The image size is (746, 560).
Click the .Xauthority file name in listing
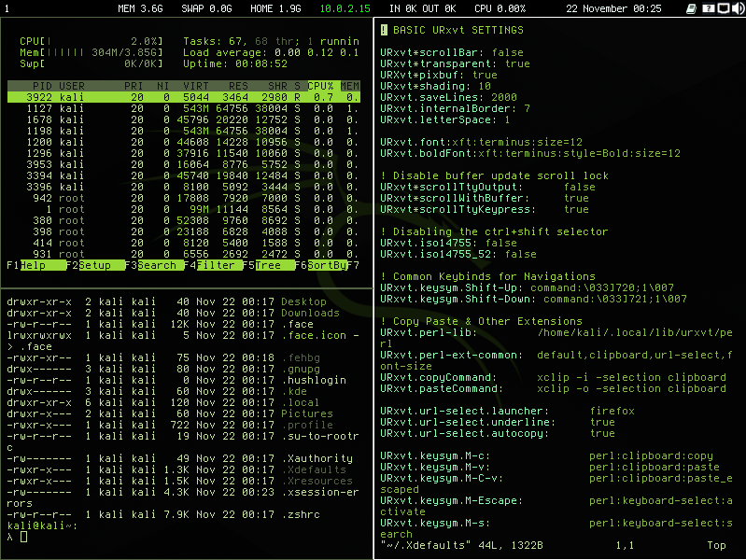coord(317,458)
